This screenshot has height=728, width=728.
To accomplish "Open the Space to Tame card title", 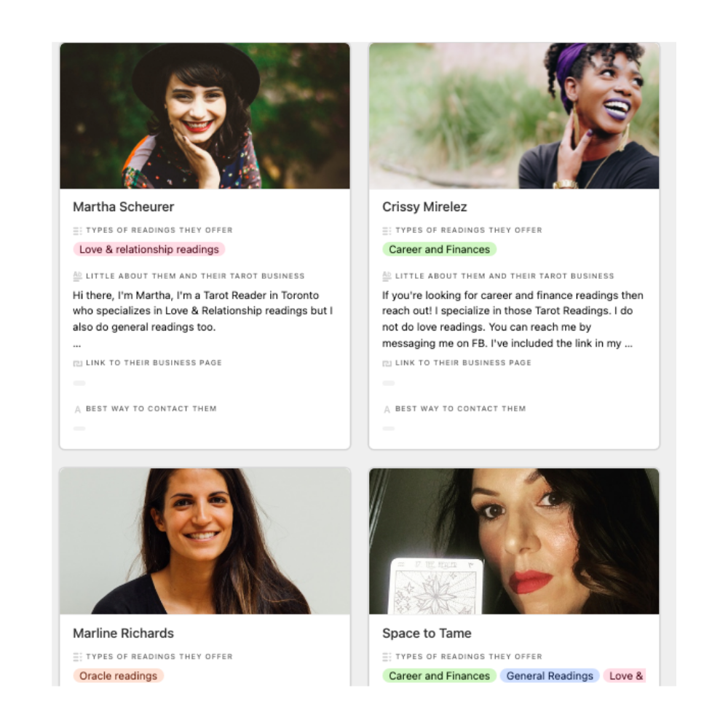I will pos(427,633).
